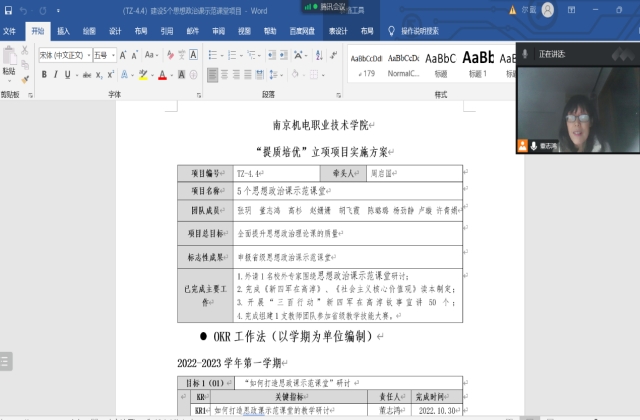Viewport: 640px width, 420px height.
Task: Click the bulleted list icon
Action: click(210, 56)
